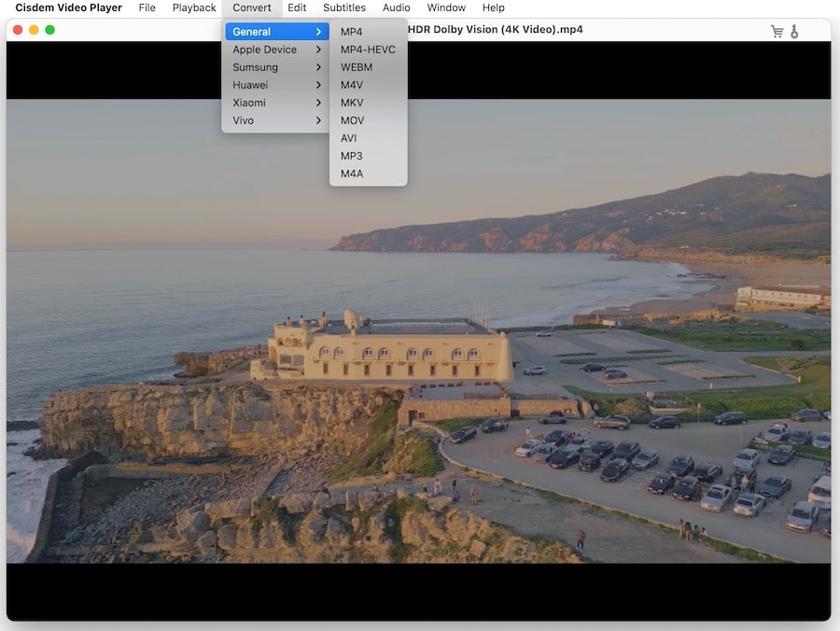Choose MKV from the format list

(351, 102)
